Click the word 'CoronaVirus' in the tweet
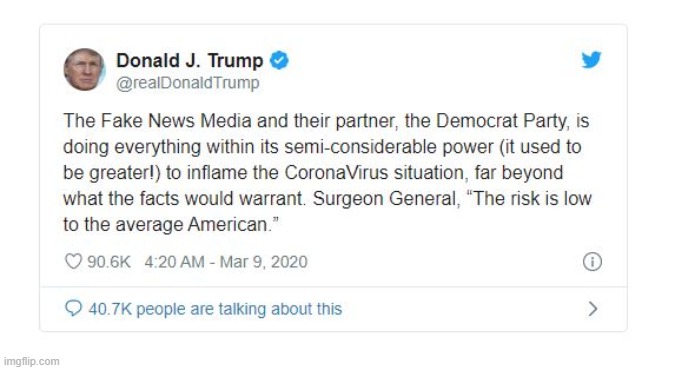 336,173
